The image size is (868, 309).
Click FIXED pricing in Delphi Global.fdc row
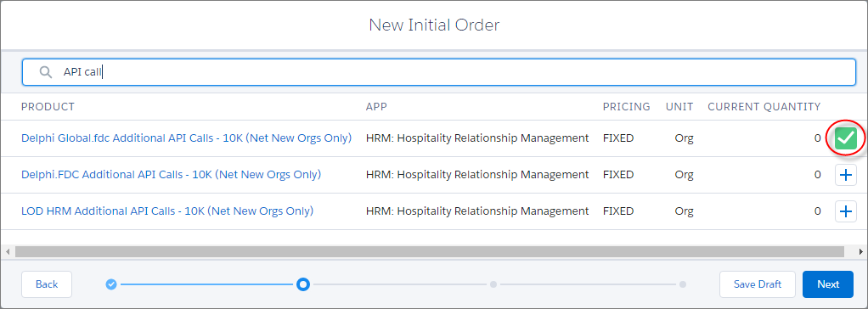coord(618,138)
